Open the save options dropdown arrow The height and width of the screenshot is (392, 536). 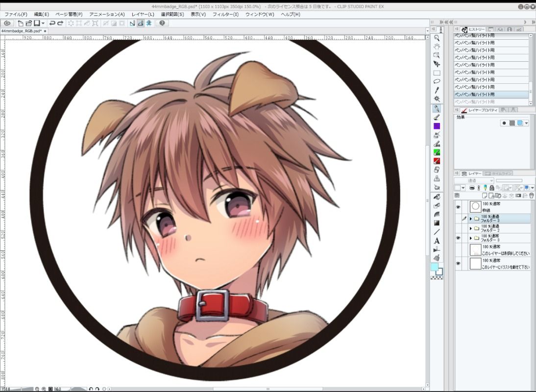coord(43,23)
